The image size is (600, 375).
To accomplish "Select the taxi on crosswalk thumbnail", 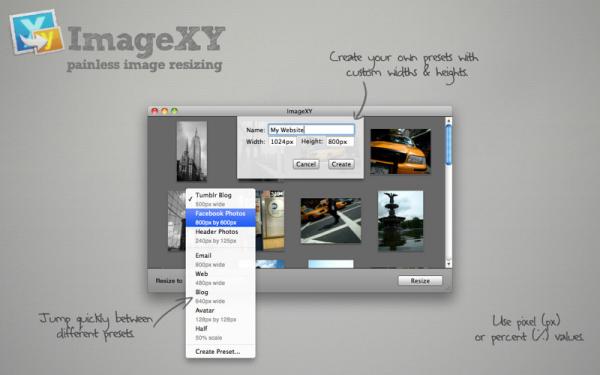I will pos(331,220).
